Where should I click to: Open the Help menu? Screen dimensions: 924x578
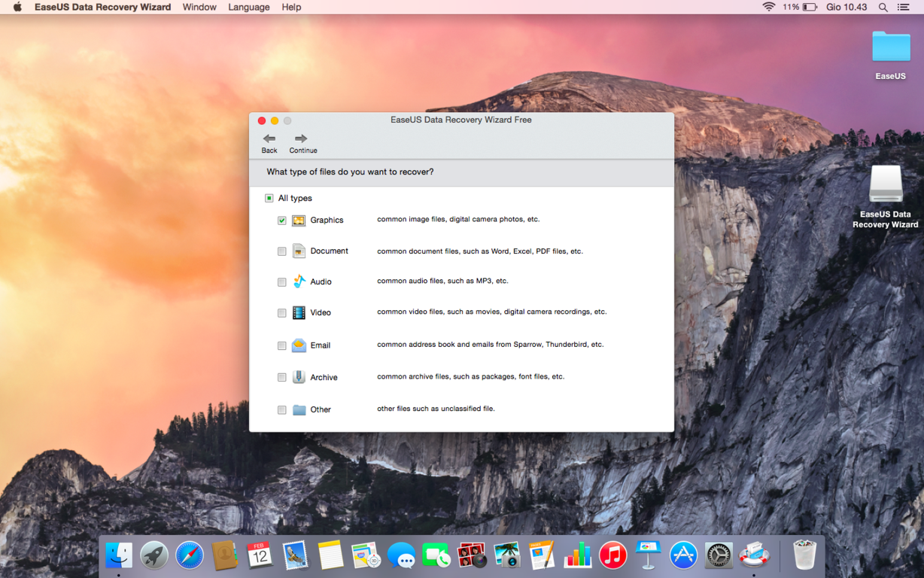[x=291, y=7]
